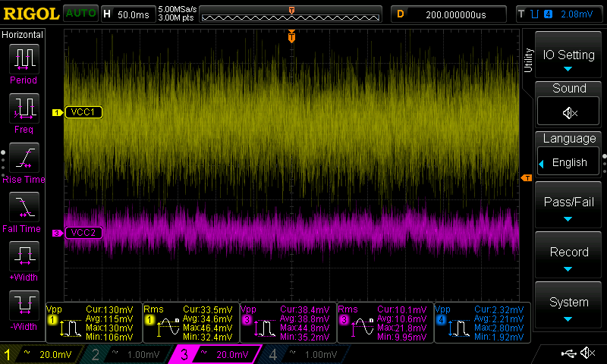The height and width of the screenshot is (364, 607).
Task: Click the VCC2 channel label
Action: click(83, 233)
